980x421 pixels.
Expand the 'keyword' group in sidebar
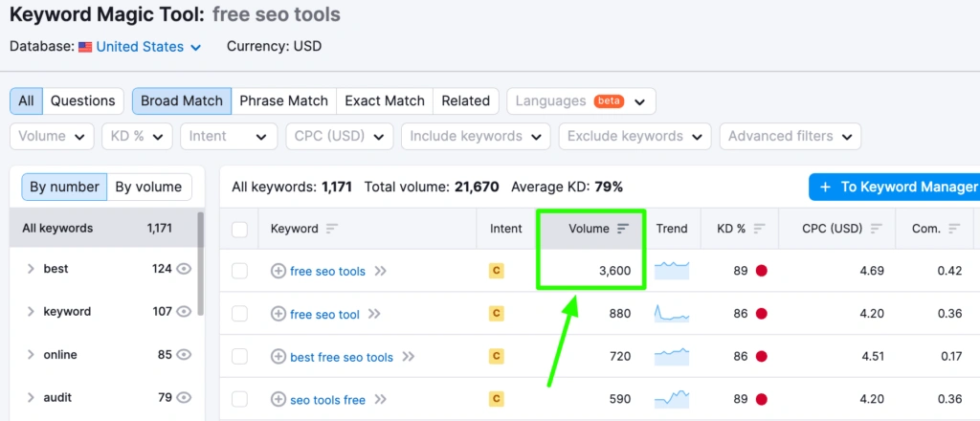[31, 312]
